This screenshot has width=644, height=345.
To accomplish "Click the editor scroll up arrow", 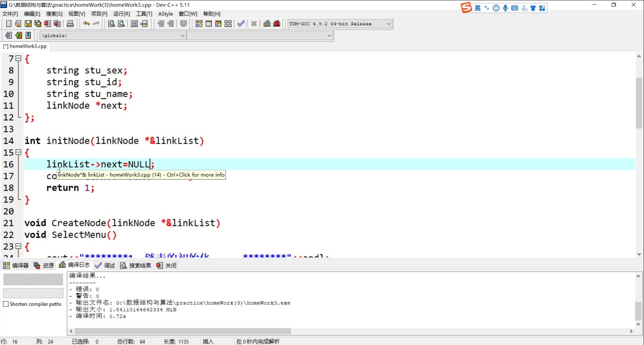I will pos(639,56).
